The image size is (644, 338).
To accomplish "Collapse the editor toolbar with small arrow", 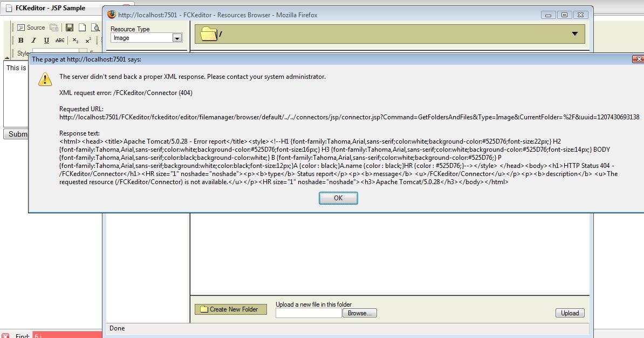I will point(7,57).
